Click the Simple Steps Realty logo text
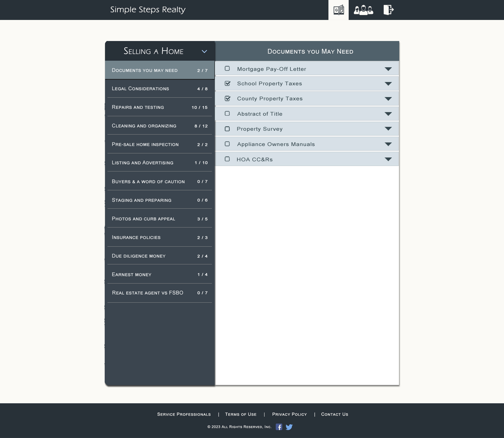 [x=148, y=10]
